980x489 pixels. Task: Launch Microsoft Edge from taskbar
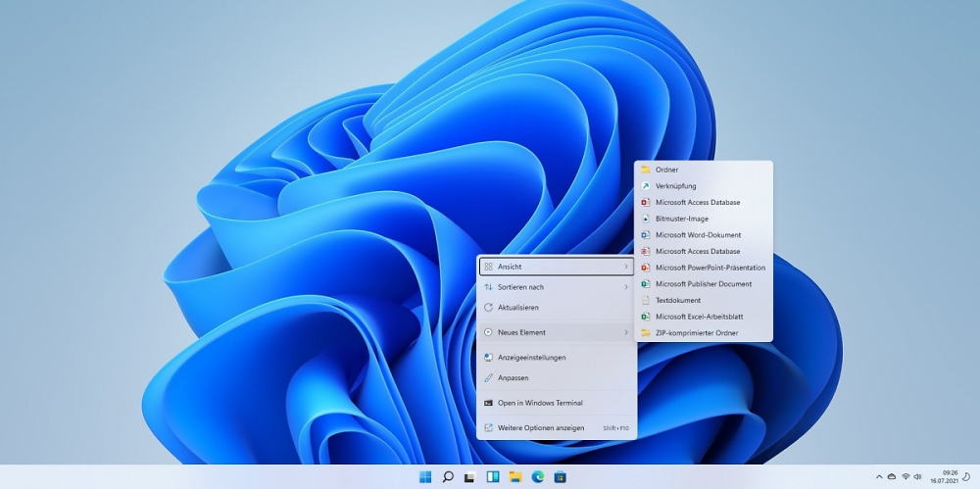coord(537,477)
